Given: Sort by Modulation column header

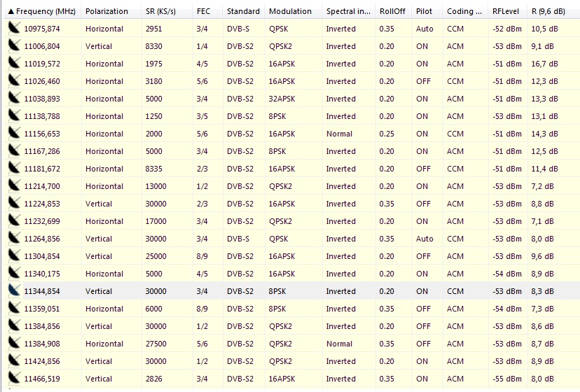Looking at the screenshot, I should (290, 11).
